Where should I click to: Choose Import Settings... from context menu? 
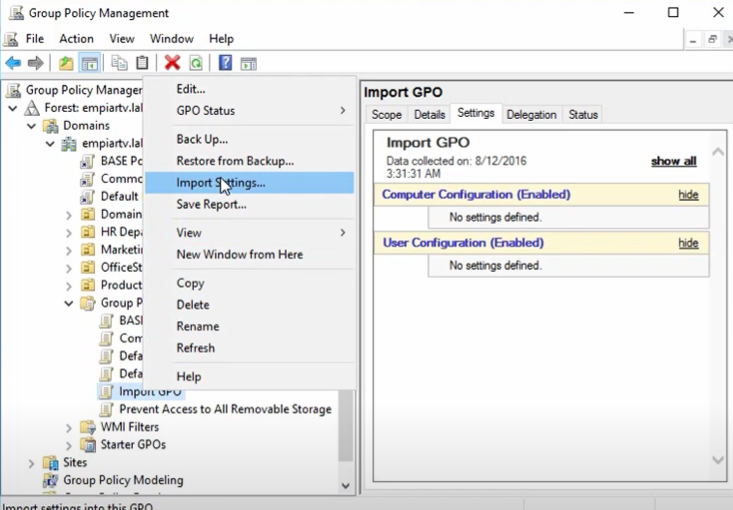221,183
